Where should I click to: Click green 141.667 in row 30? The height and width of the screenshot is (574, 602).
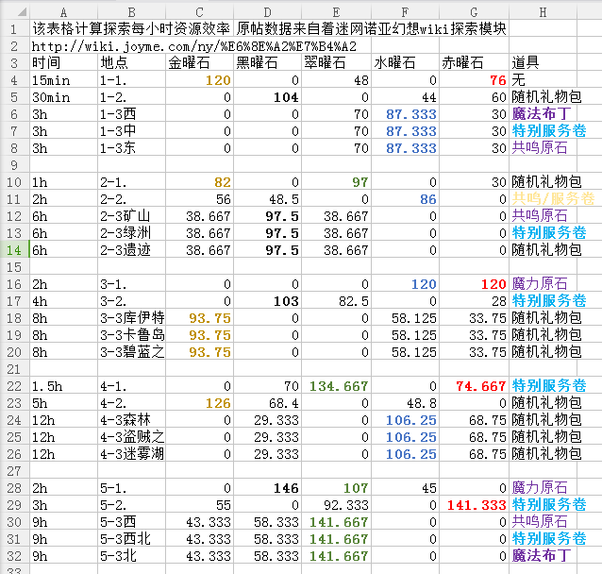click(339, 522)
